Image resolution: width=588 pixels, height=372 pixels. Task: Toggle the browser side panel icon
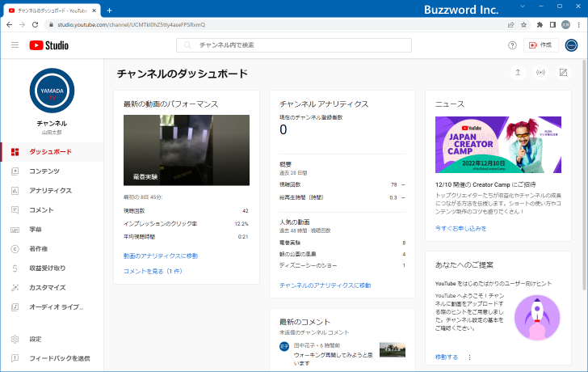pos(552,25)
